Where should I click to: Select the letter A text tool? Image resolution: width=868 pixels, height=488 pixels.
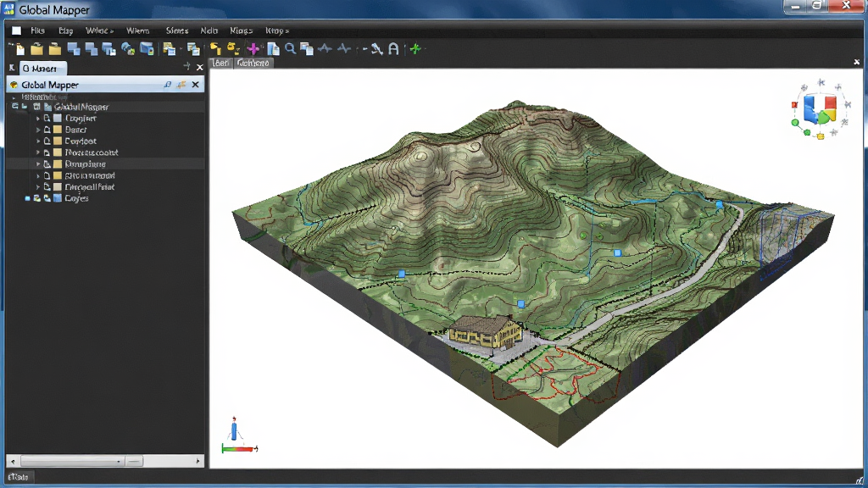coord(393,48)
